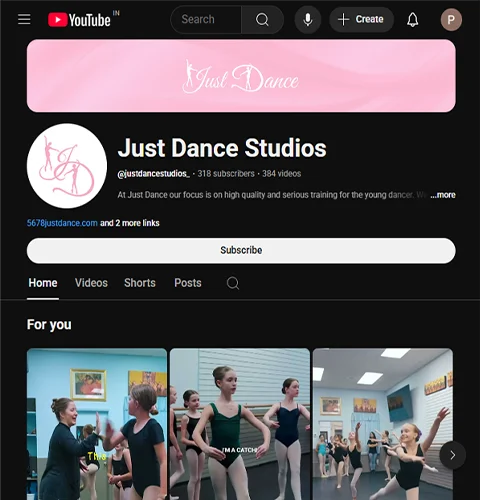Click the pink Just Dance banner
480x500 pixels.
click(241, 76)
